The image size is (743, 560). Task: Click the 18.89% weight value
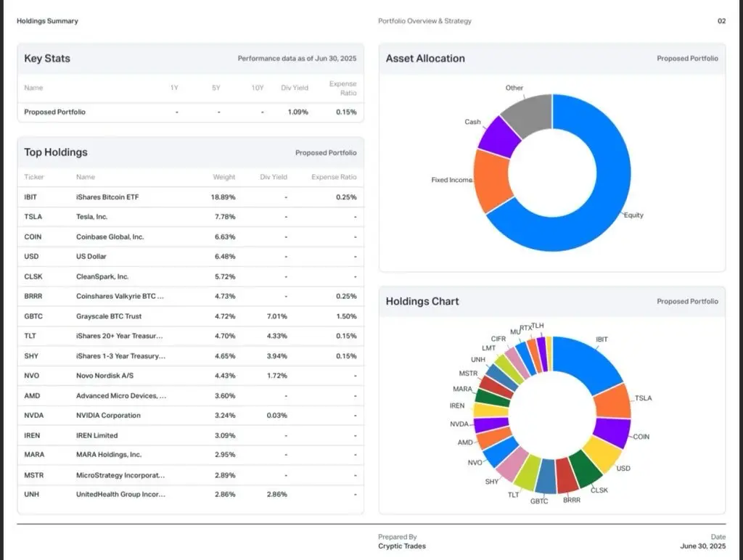223,197
